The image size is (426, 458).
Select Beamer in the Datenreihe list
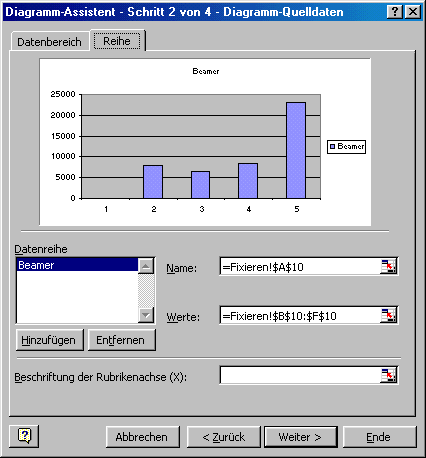(77, 265)
